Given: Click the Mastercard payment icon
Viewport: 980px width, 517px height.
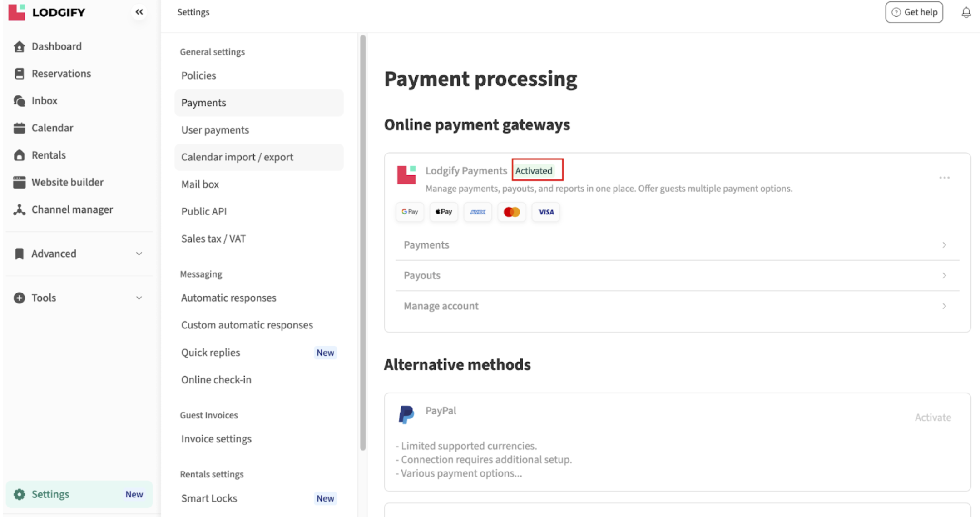Looking at the screenshot, I should [x=512, y=212].
